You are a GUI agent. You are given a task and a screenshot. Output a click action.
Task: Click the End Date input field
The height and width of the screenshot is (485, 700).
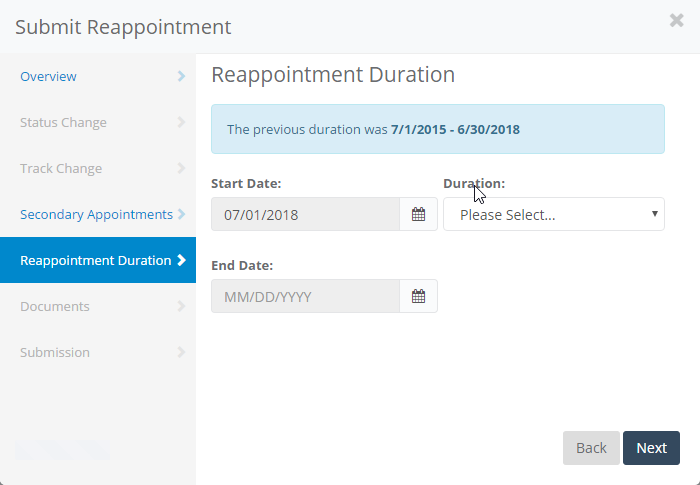(x=305, y=296)
